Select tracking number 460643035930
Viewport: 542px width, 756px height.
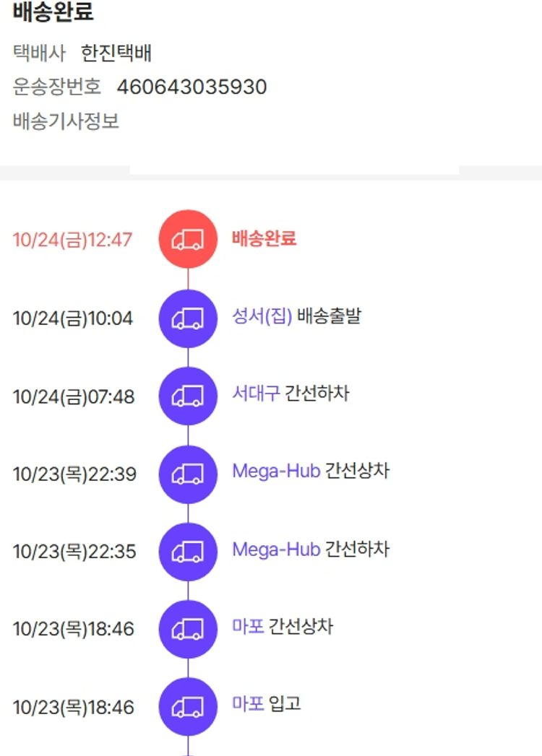click(x=192, y=87)
